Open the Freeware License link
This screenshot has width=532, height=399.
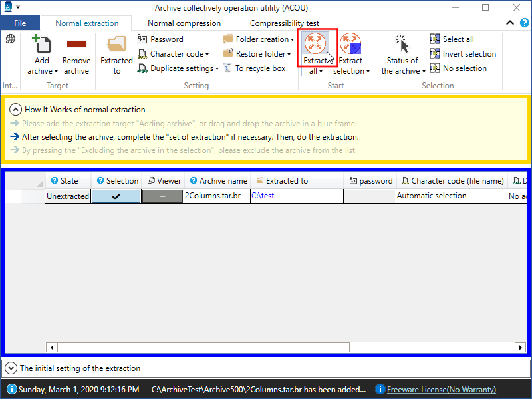point(441,390)
